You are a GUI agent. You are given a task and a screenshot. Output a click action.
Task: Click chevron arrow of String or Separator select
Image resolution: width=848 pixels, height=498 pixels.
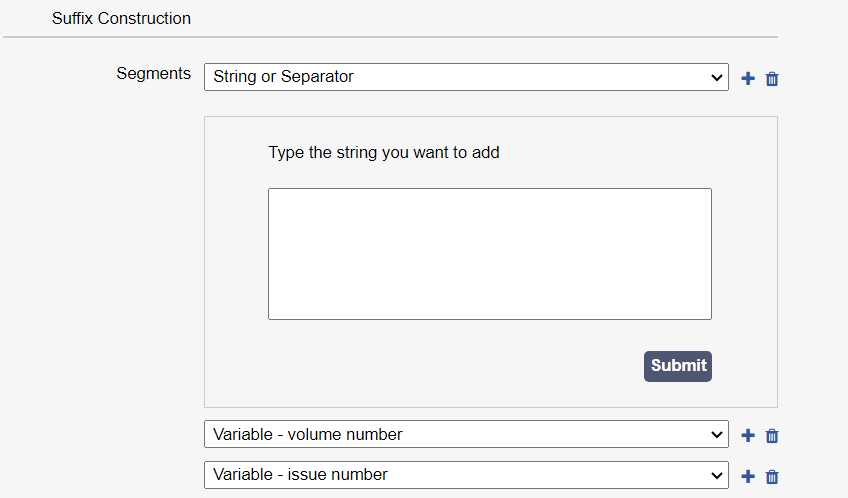point(716,77)
